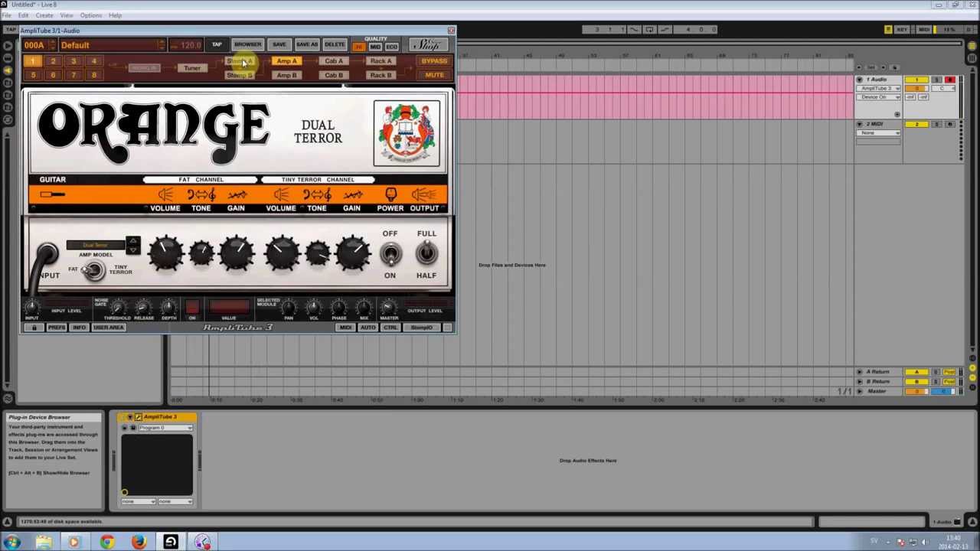Select ECO quality mode
The height and width of the screenshot is (551, 980).
pos(391,47)
